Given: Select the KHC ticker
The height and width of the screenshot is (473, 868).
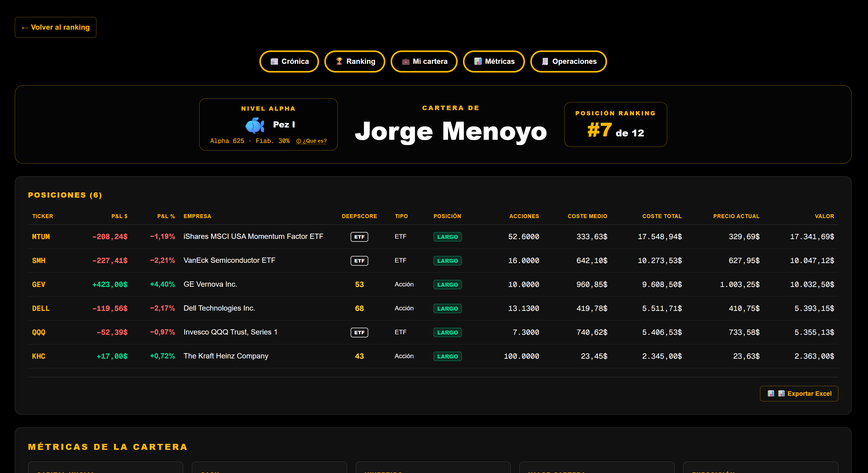Looking at the screenshot, I should coord(38,356).
